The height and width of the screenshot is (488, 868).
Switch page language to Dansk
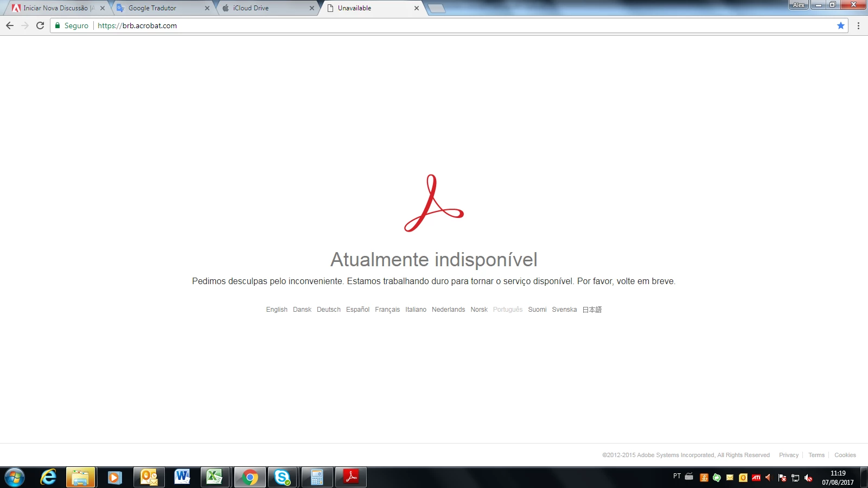tap(302, 310)
